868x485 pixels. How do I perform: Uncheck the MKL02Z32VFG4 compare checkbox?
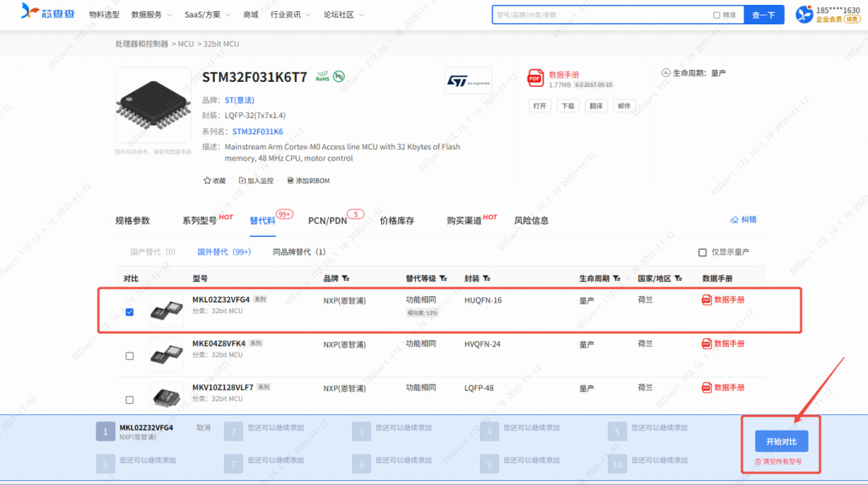point(129,312)
